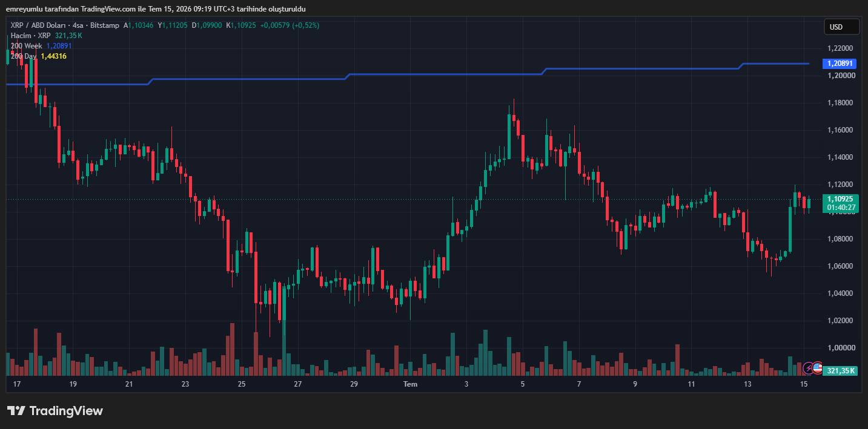Click date 25 on the time axis

pyautogui.click(x=242, y=384)
